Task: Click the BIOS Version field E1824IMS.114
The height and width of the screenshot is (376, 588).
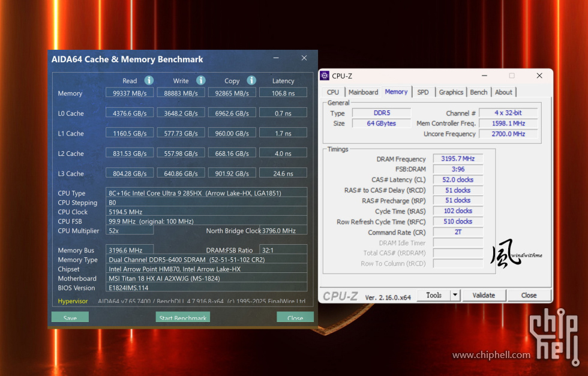Action: click(x=206, y=287)
